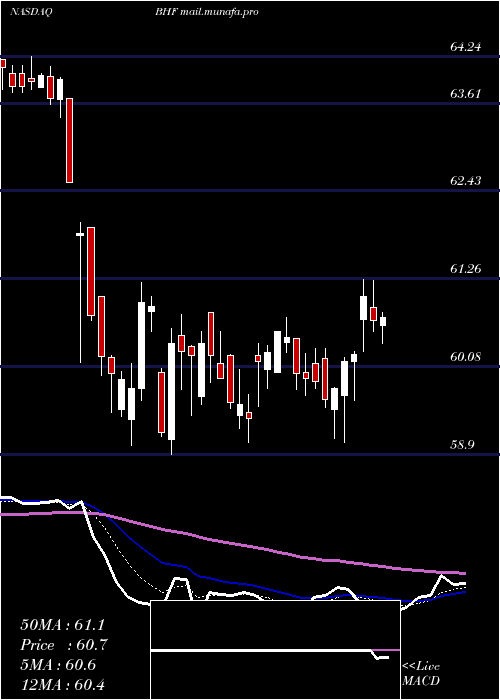Click the Price : 60.7 reading
The height and width of the screenshot is (700, 500).
point(64,645)
